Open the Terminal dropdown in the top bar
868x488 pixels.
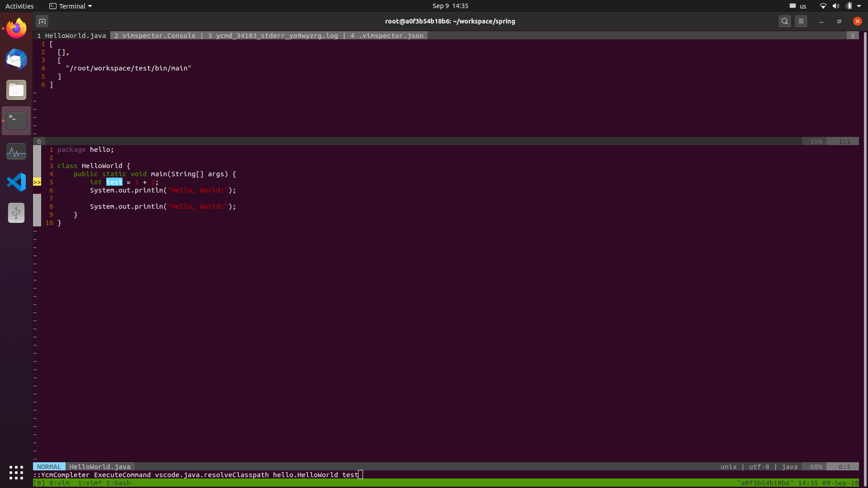[x=70, y=6]
